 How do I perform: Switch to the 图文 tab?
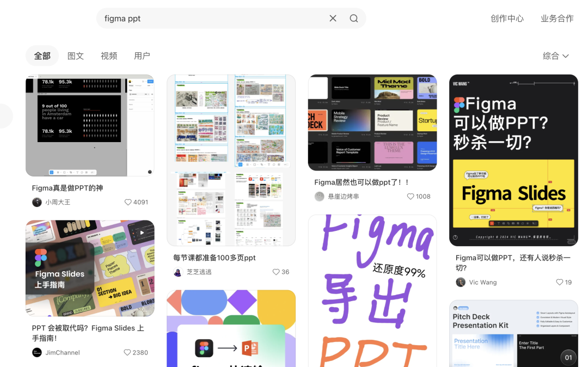click(75, 56)
